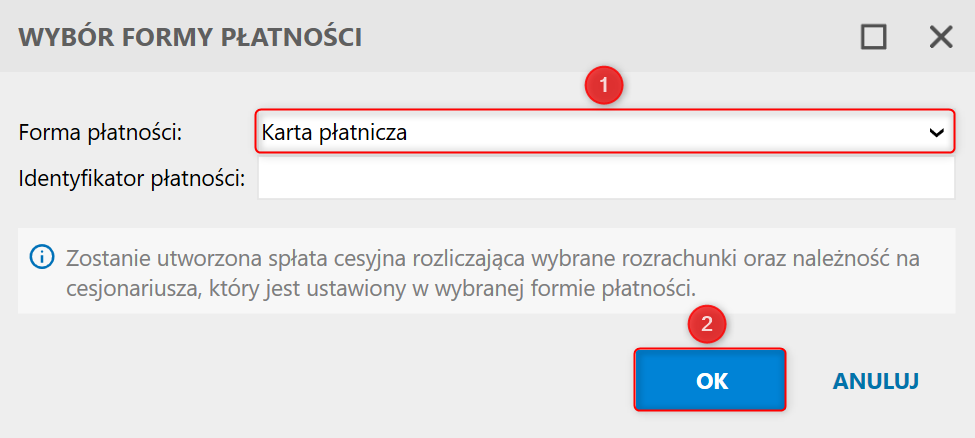This screenshot has width=975, height=438.
Task: Click the info box background right of text
Action: pyautogui.click(x=850, y=290)
